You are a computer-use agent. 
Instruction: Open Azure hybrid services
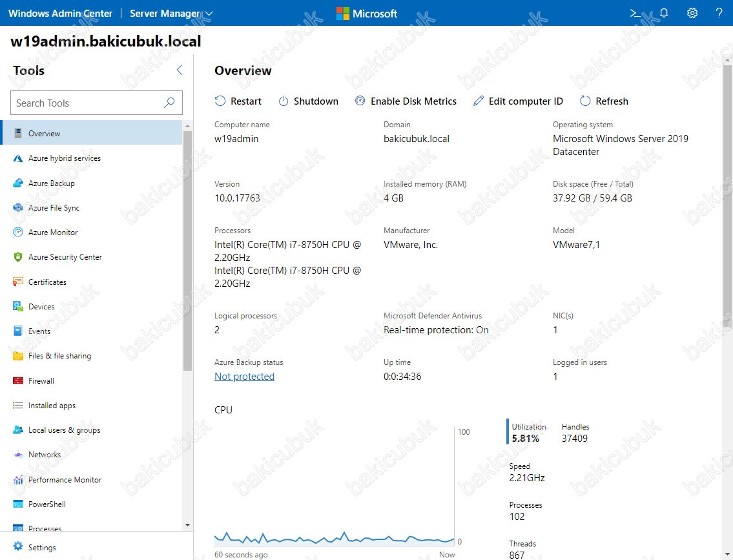pos(92,158)
